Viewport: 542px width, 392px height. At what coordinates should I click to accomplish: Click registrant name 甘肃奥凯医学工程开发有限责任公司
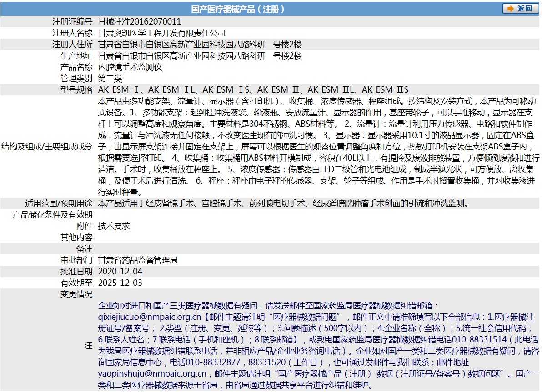[x=162, y=33]
